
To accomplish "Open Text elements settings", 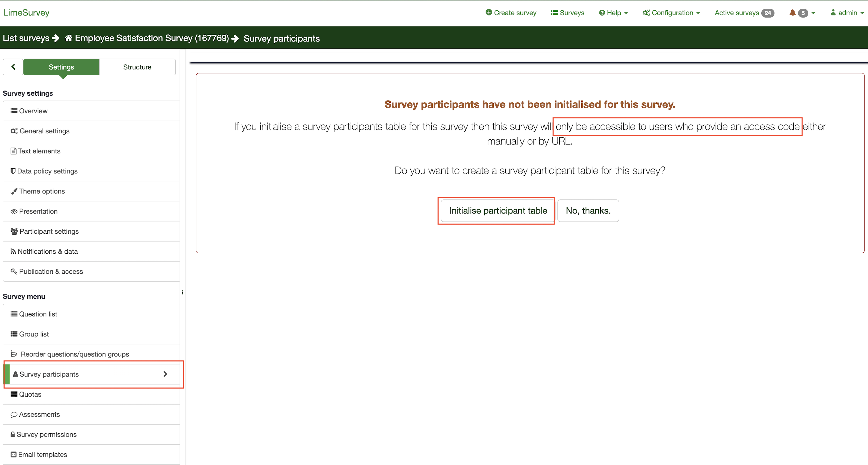I will (91, 151).
